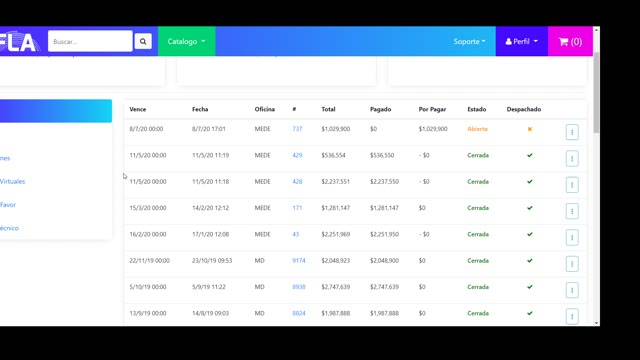Expand the Soporte dropdown menu
640x360 pixels.
point(469,41)
